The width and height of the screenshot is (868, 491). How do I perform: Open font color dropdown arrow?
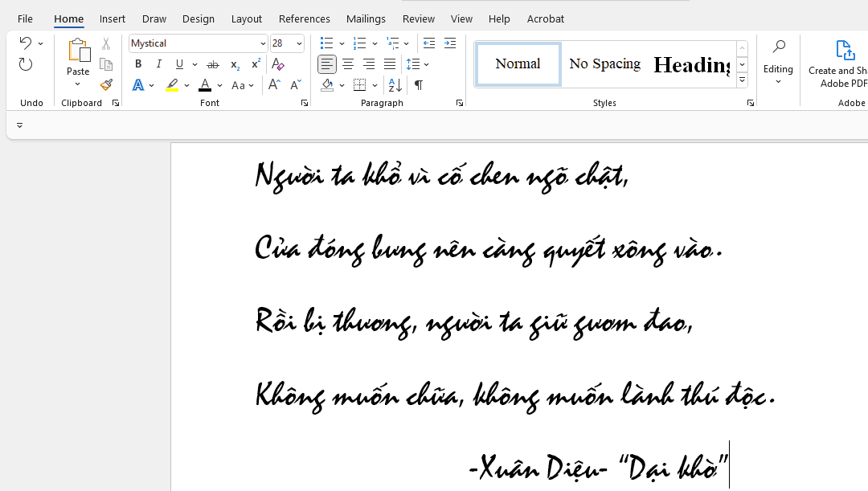pos(219,86)
